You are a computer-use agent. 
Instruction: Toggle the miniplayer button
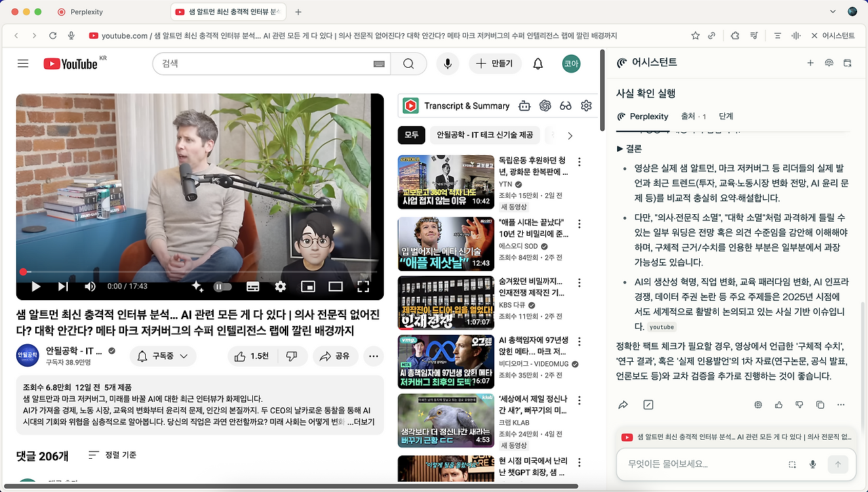coord(308,287)
